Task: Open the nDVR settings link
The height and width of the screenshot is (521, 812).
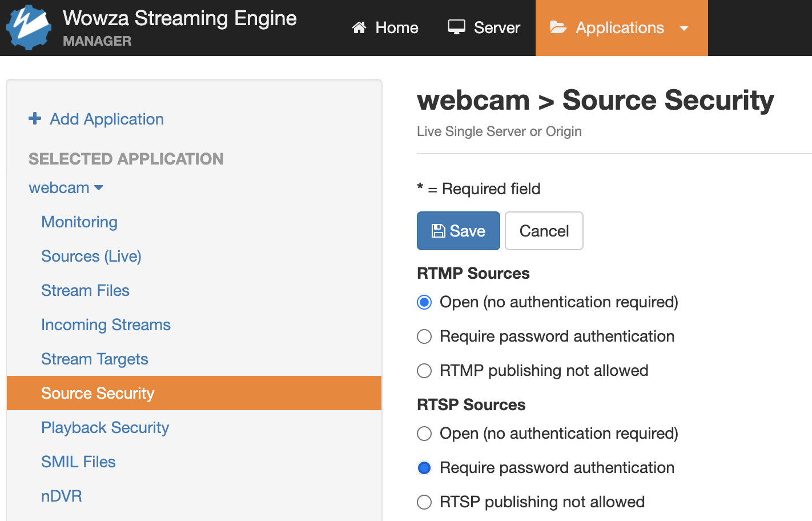Action: click(x=62, y=496)
